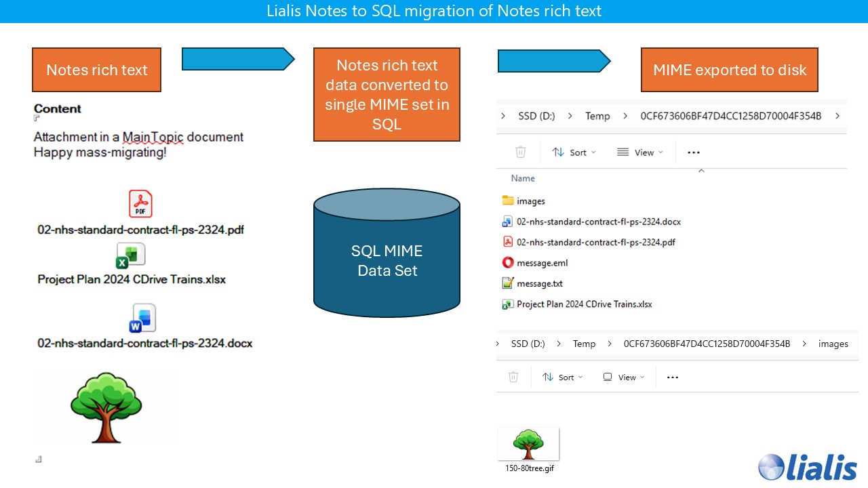Select Temp in the breadcrumb path
The image size is (868, 488).
click(x=597, y=116)
